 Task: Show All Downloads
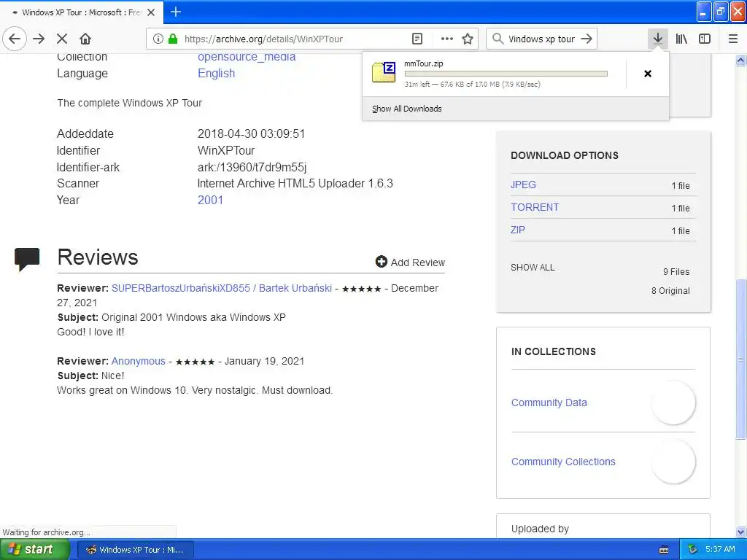[x=407, y=109]
